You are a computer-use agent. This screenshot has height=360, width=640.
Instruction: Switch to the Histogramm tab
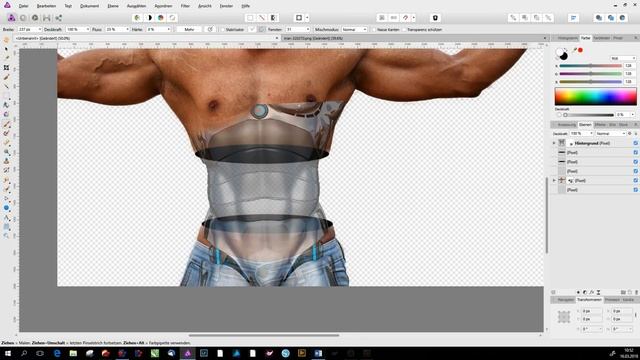(x=567, y=38)
